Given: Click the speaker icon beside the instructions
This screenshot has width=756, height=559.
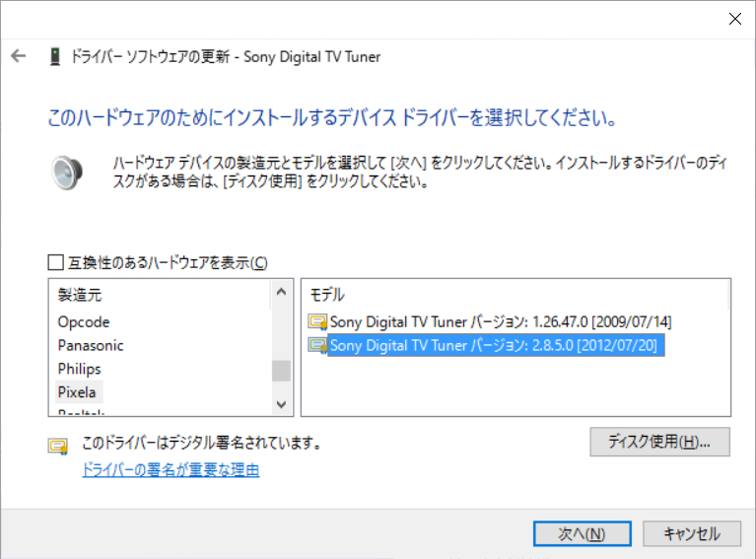Looking at the screenshot, I should (x=67, y=173).
